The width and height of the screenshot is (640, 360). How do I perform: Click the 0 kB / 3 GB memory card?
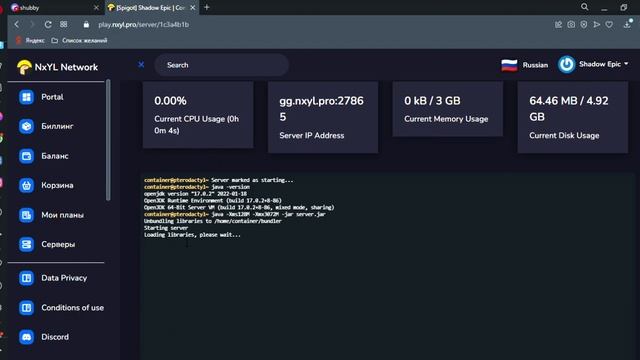coord(447,109)
